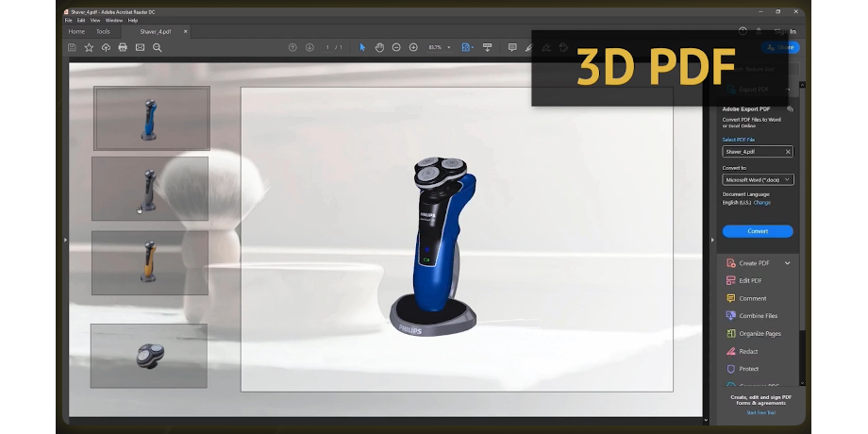Open the View menu

tap(95, 21)
